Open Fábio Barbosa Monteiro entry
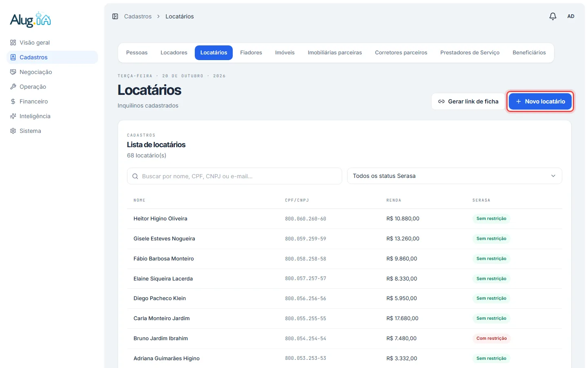This screenshot has width=588, height=368. click(x=344, y=259)
